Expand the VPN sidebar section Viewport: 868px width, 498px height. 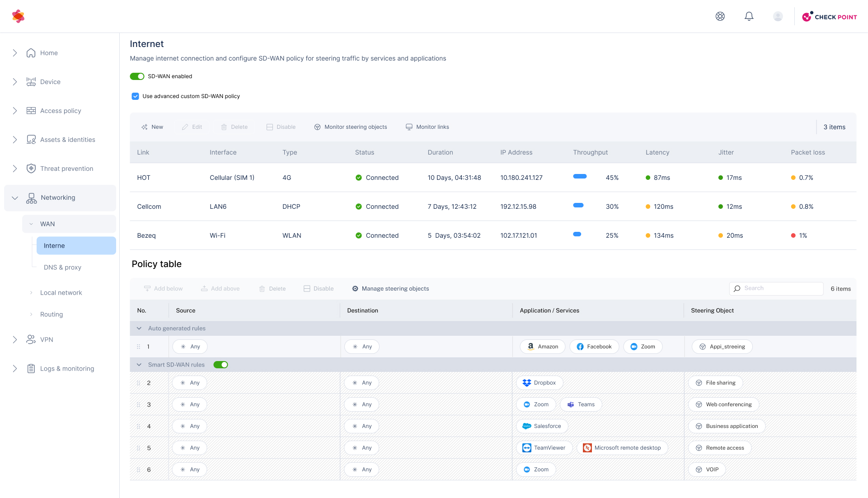[x=15, y=340]
